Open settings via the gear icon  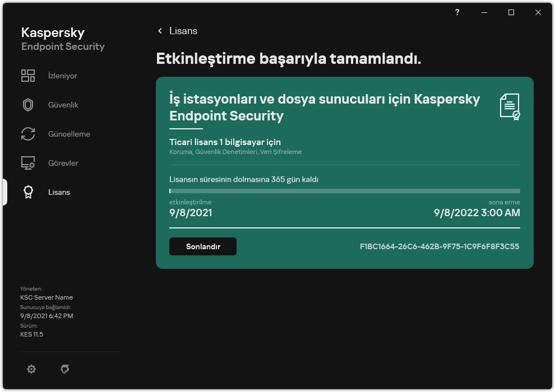pos(31,369)
